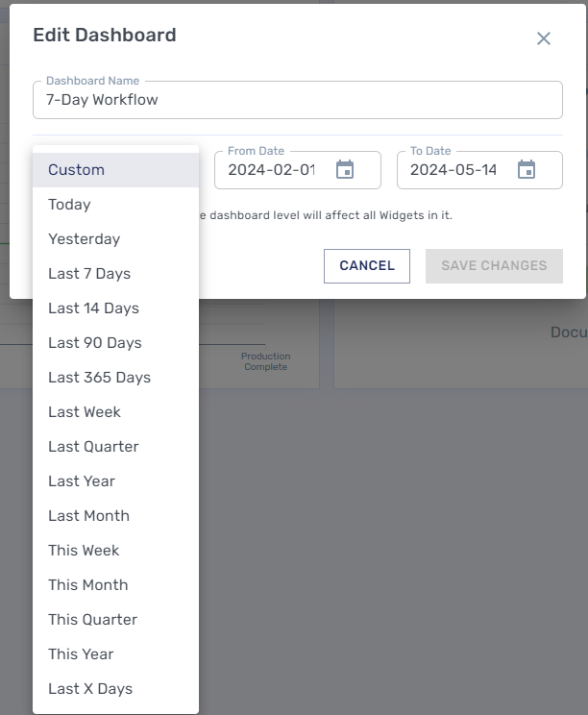Choose the Last 90 Days range
Image resolution: width=588 pixels, height=715 pixels.
(94, 343)
